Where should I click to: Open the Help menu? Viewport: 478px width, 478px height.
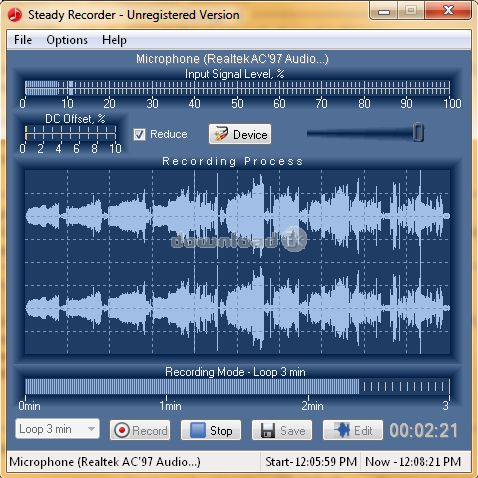pyautogui.click(x=114, y=40)
